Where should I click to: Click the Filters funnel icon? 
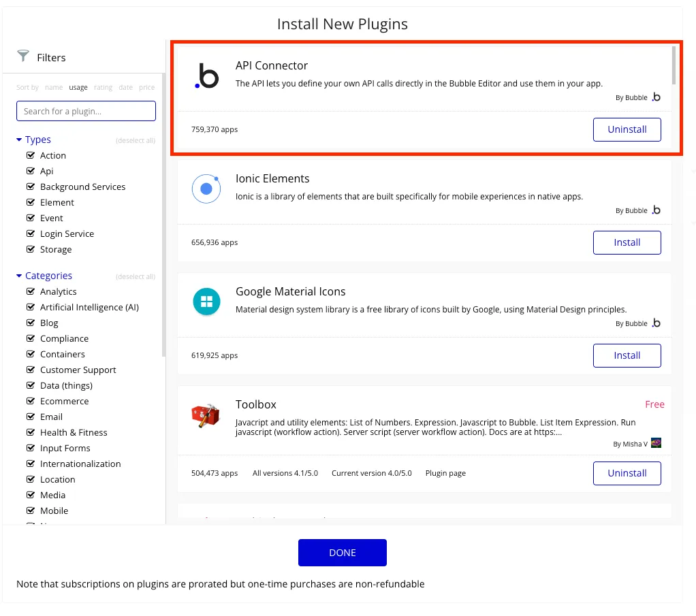pos(23,56)
